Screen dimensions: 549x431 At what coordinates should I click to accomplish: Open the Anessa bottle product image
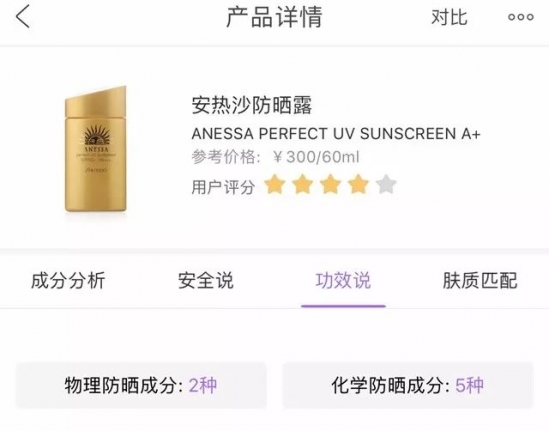pos(96,149)
